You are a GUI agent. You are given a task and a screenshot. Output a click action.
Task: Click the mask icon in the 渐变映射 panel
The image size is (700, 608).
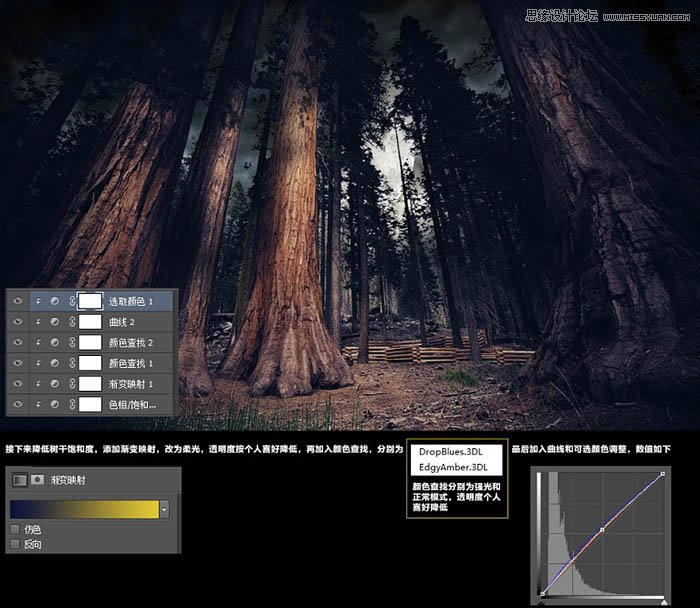38,480
